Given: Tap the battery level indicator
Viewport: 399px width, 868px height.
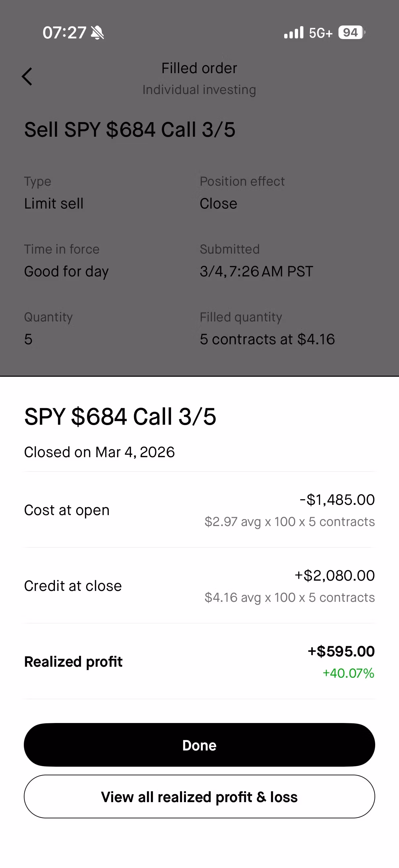Looking at the screenshot, I should (x=351, y=33).
